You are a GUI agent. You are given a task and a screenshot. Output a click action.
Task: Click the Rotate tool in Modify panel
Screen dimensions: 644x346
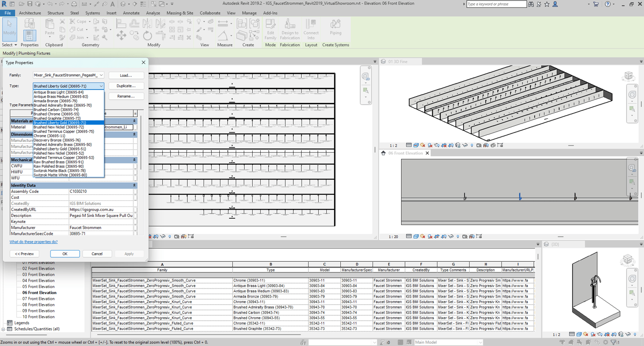[x=148, y=36]
